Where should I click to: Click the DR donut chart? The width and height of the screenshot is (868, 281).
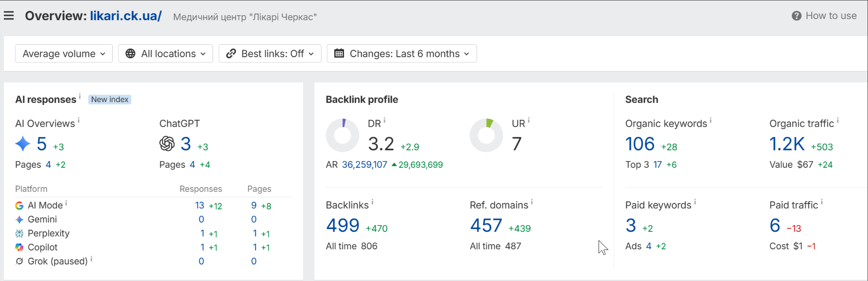point(342,135)
